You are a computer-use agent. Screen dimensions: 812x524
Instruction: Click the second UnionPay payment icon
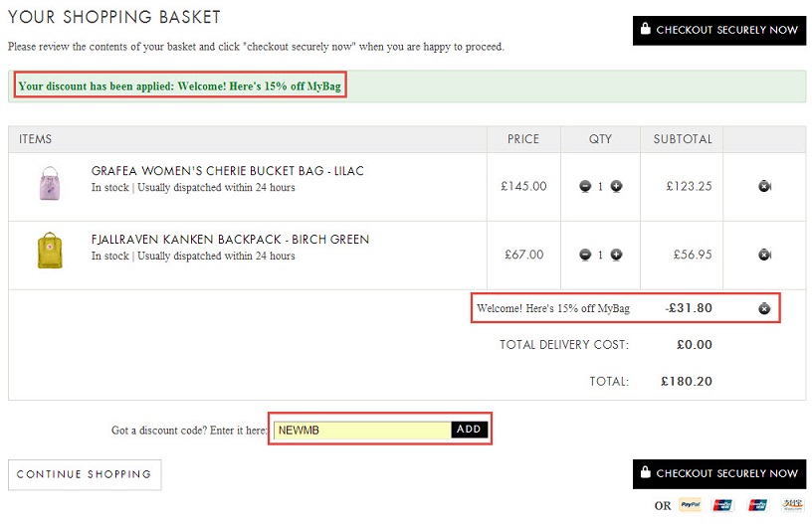pyautogui.click(x=757, y=505)
